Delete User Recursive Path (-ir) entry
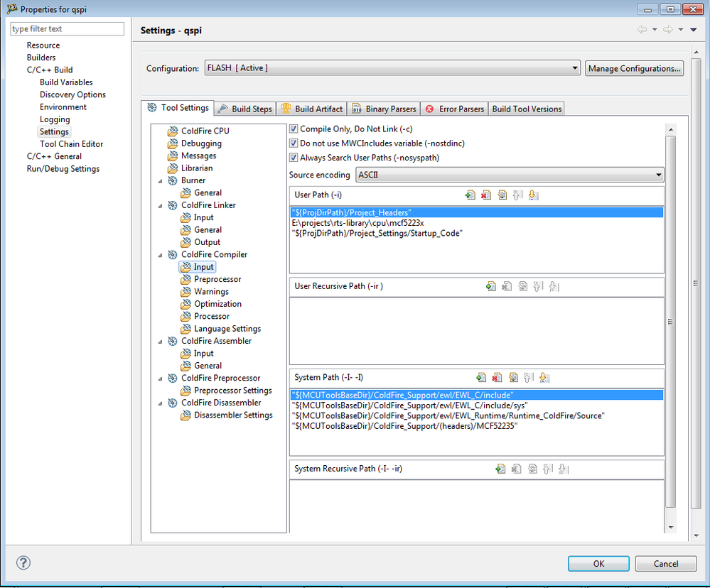Viewport: 710px width, 588px height. tap(507, 286)
